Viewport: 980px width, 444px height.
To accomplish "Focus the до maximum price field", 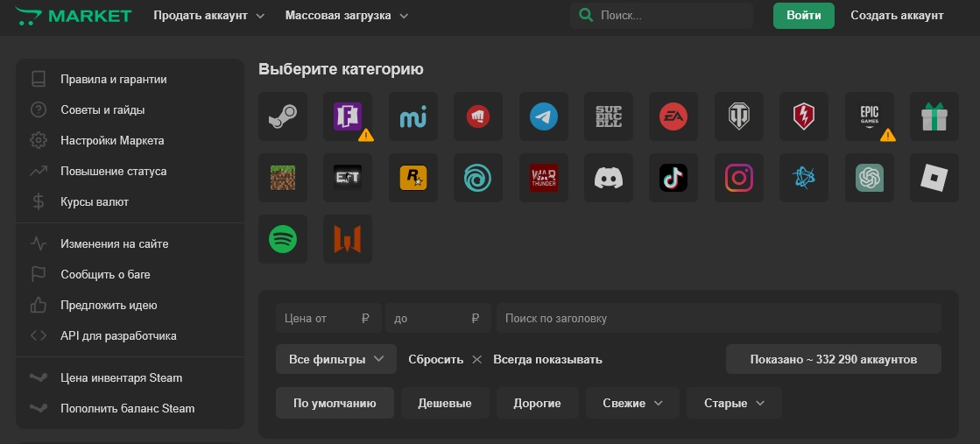I will 439,318.
